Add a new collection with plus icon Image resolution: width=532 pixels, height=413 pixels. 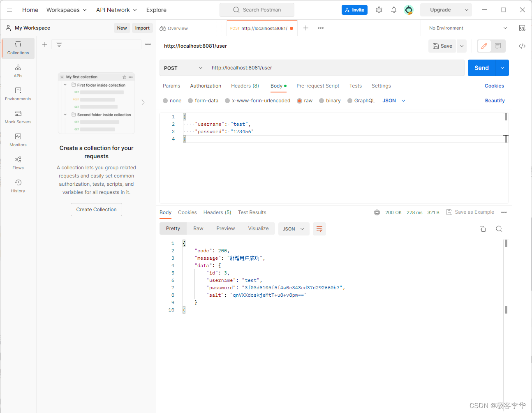click(x=45, y=44)
